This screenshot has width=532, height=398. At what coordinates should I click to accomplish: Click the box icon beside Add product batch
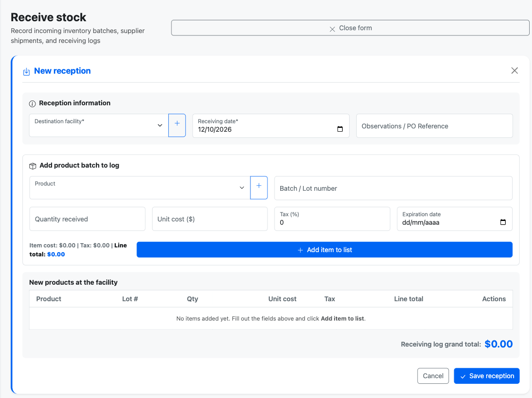pyautogui.click(x=33, y=166)
